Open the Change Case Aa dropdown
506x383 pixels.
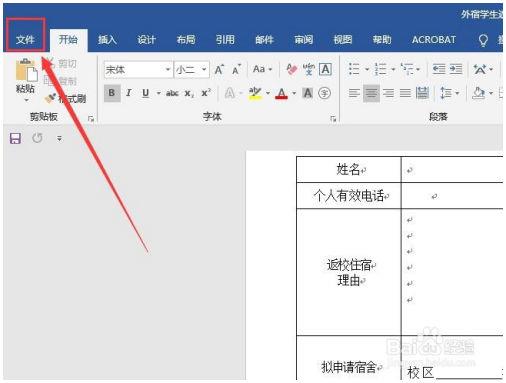262,69
